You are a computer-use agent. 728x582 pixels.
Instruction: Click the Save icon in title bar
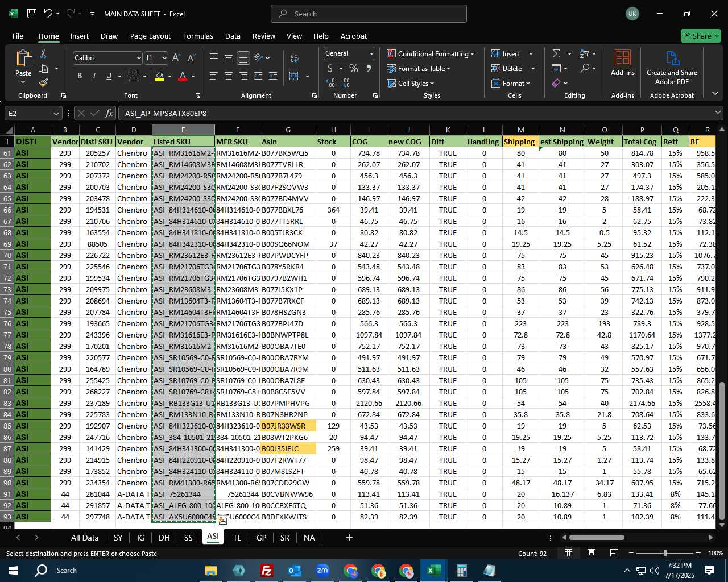pos(32,14)
